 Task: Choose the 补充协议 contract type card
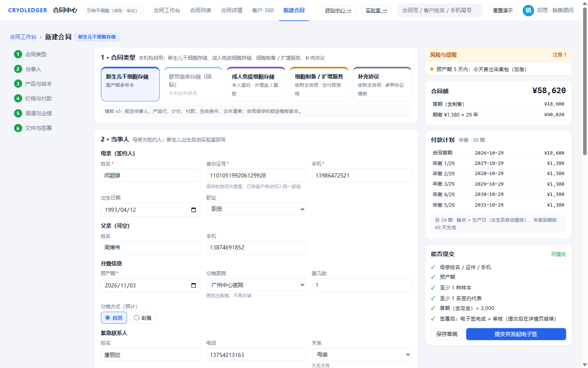click(x=382, y=84)
